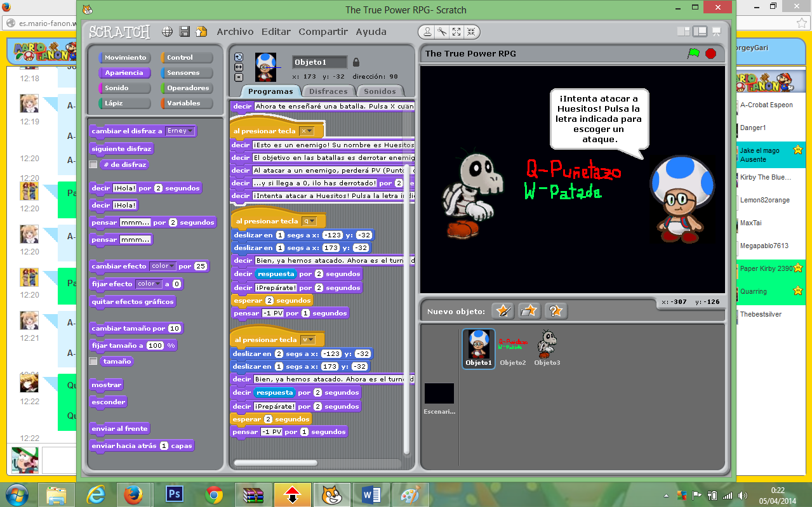
Task: Open the Archivo menu
Action: coord(235,32)
